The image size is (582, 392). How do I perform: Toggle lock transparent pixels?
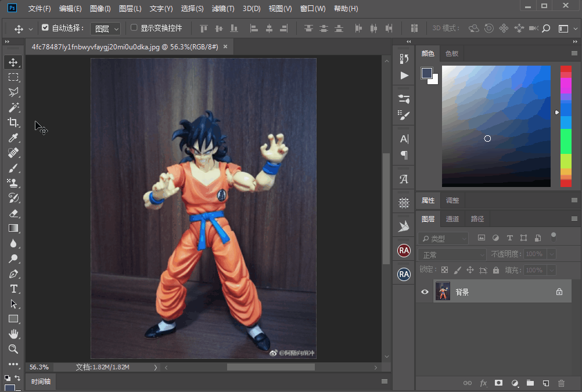tap(445, 270)
